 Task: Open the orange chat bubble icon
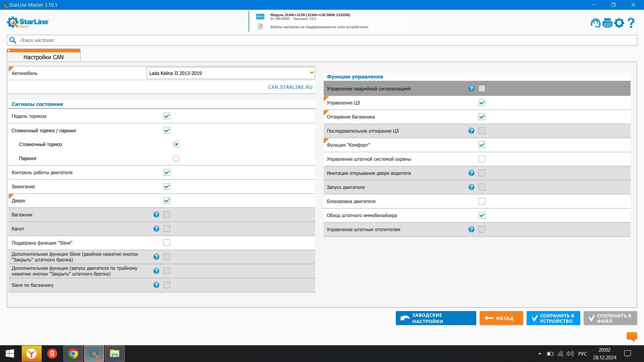point(632,336)
